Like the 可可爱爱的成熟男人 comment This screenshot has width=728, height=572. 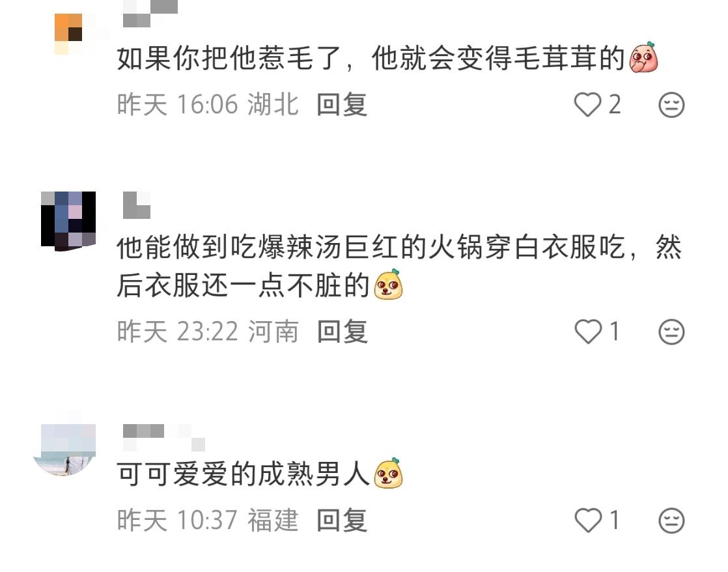(588, 520)
